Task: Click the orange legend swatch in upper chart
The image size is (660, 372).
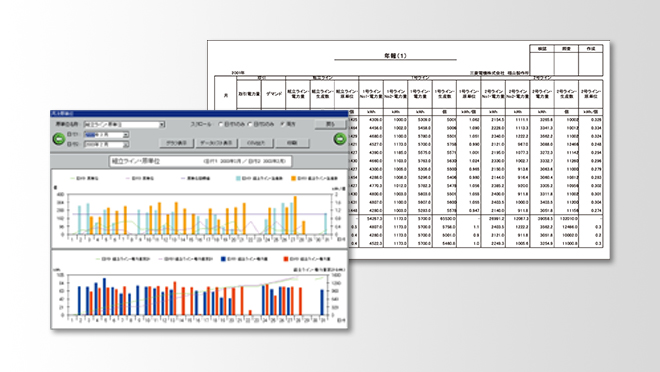Action: [x=293, y=178]
